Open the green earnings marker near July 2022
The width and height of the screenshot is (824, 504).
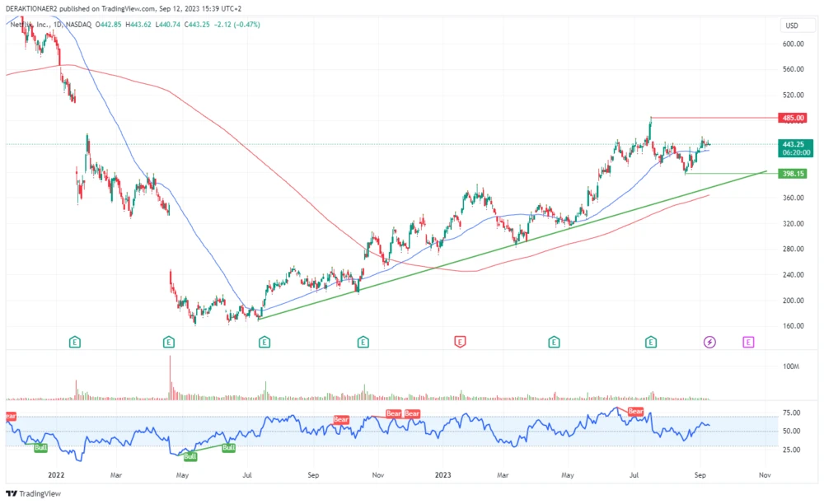tap(265, 341)
